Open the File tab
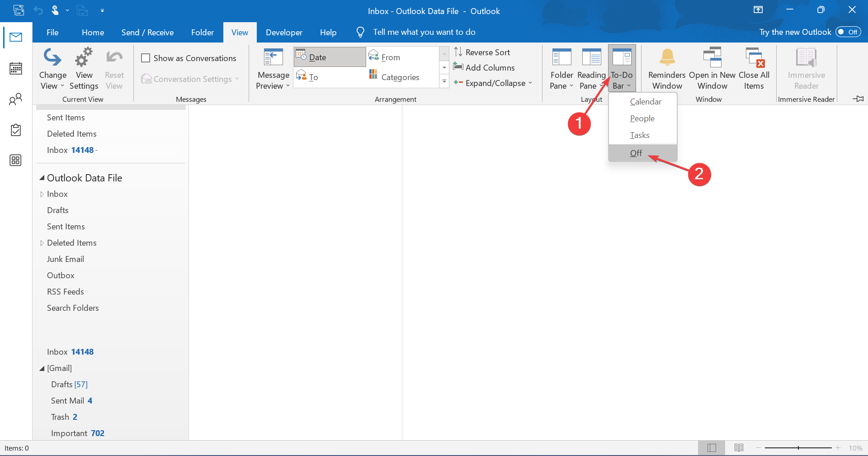The image size is (868, 456). click(52, 32)
